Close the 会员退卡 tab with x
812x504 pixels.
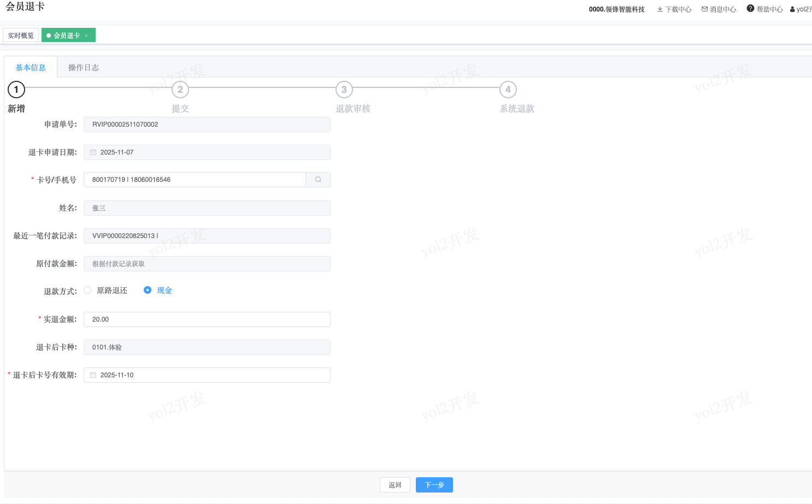(x=86, y=35)
